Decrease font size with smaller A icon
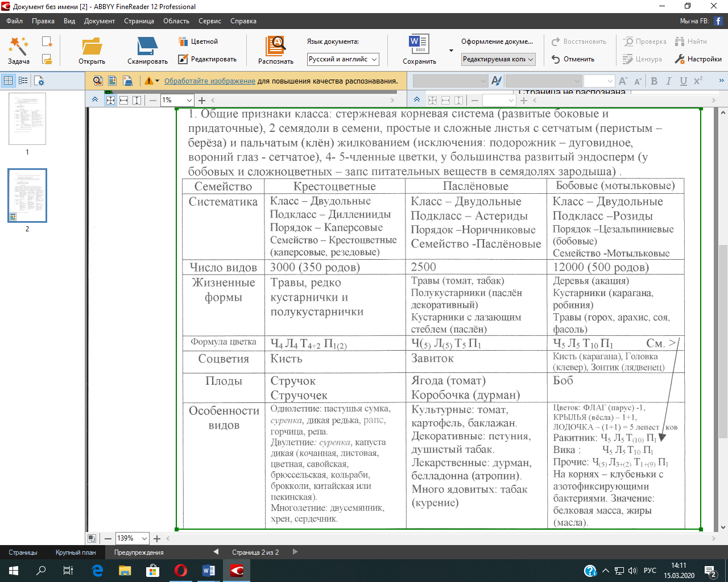728x582 pixels. (638, 81)
